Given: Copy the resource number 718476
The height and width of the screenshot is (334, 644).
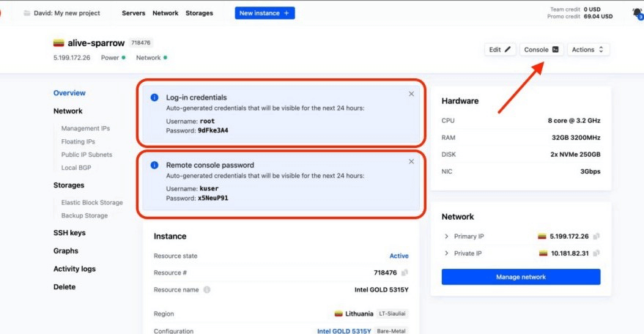Looking at the screenshot, I should [x=404, y=272].
